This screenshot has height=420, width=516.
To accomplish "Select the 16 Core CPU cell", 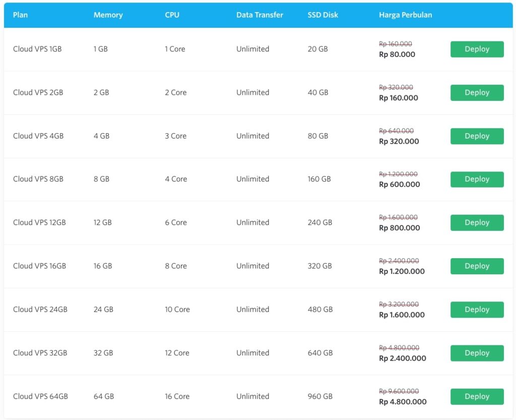I will 177,396.
